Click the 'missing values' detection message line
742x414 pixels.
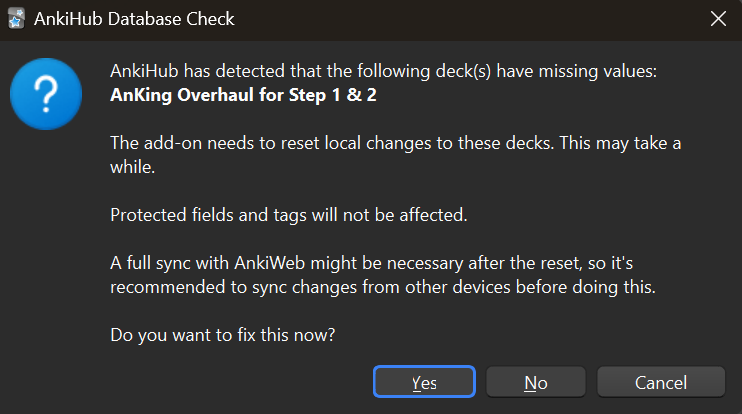(x=383, y=71)
